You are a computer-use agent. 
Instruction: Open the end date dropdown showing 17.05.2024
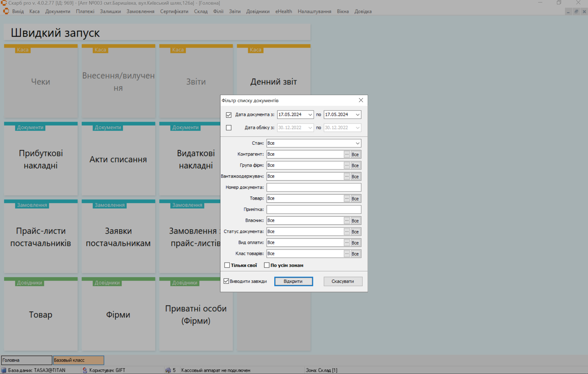click(357, 115)
